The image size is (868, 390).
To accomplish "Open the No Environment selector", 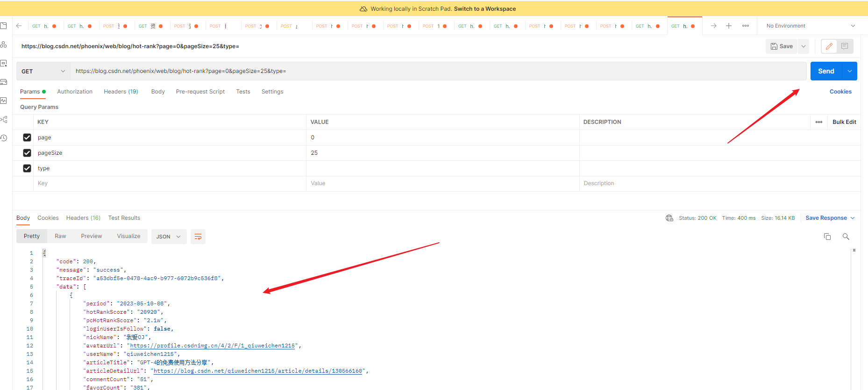I will [811, 26].
